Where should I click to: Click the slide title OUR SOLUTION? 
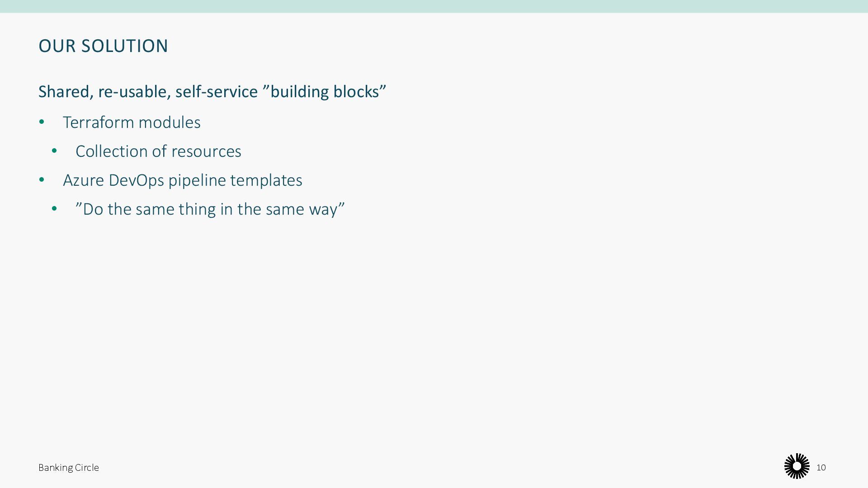pyautogui.click(x=103, y=46)
